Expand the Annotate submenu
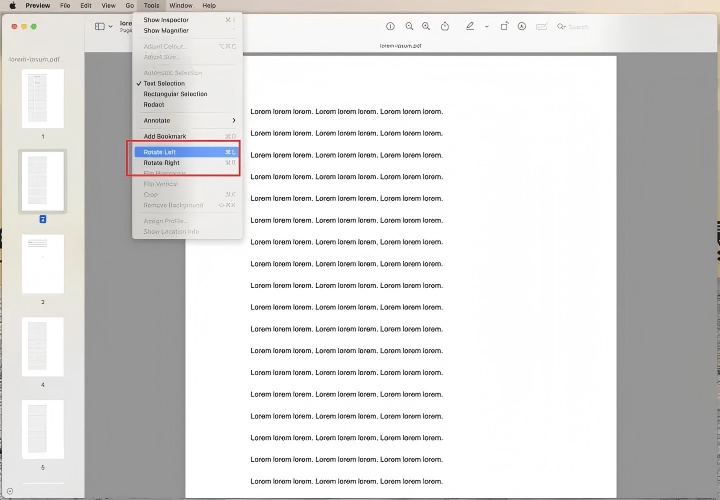The height and width of the screenshot is (500, 720). [187, 120]
